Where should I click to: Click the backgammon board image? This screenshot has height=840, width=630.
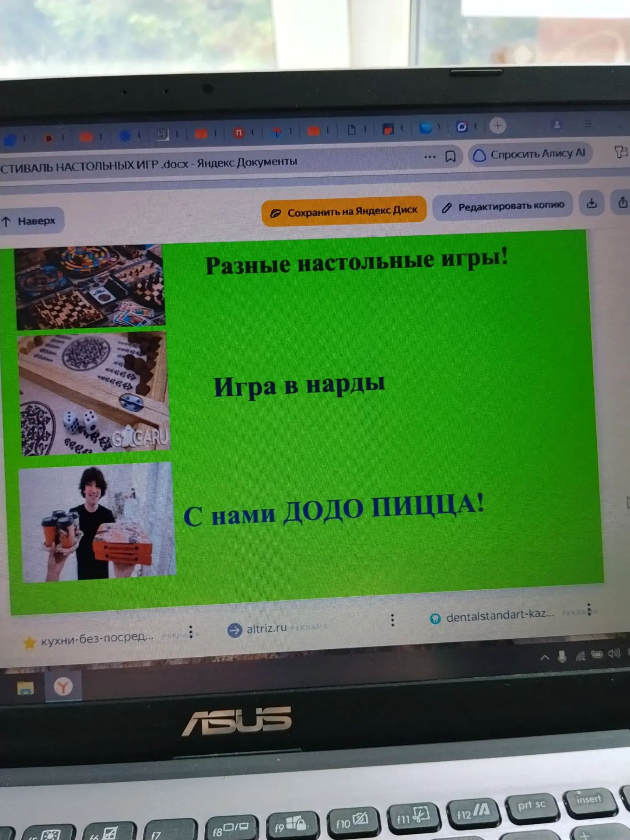coord(94,394)
